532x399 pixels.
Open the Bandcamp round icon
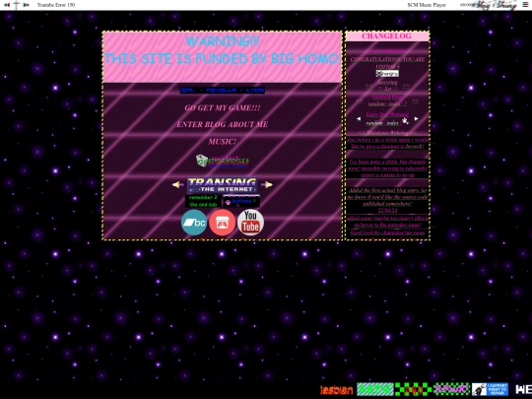tap(194, 223)
